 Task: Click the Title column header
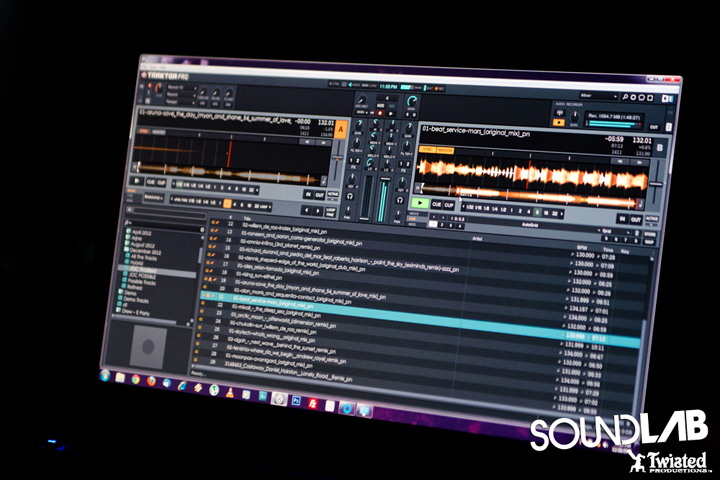tap(247, 219)
